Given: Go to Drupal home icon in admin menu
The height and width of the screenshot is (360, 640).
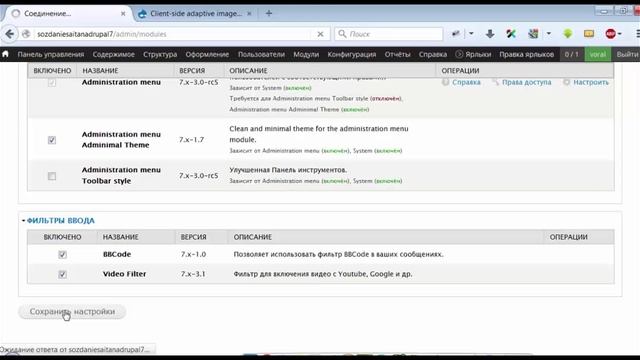Looking at the screenshot, I should point(5,54).
